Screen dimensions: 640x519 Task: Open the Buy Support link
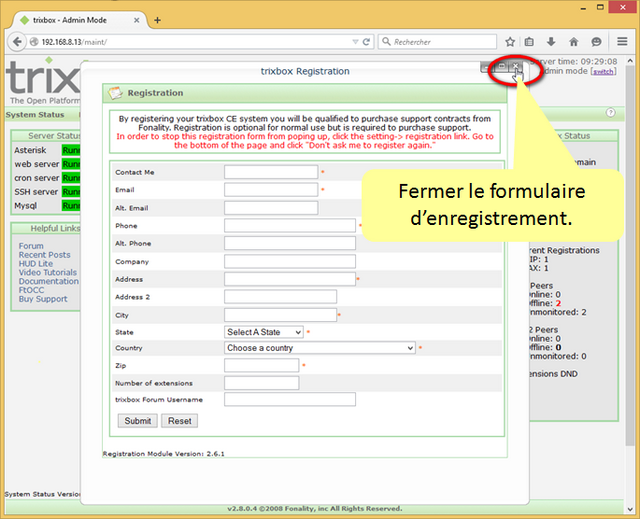[x=43, y=299]
